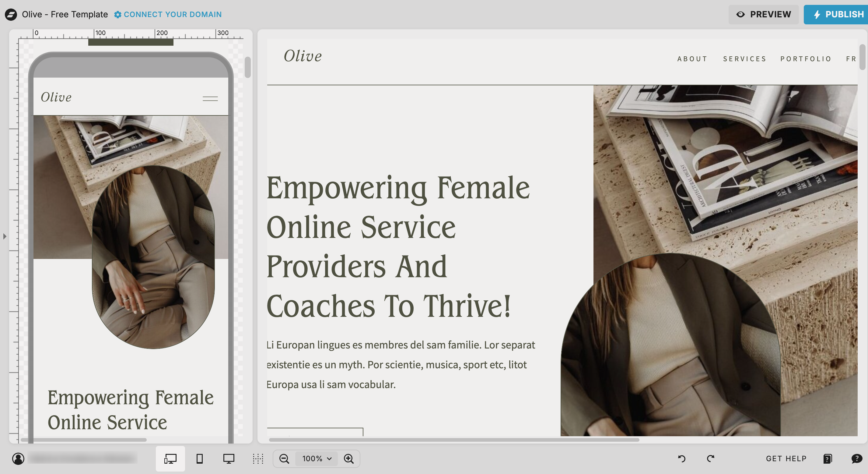Open Connect Your Domain link
The height and width of the screenshot is (474, 868).
[173, 15]
